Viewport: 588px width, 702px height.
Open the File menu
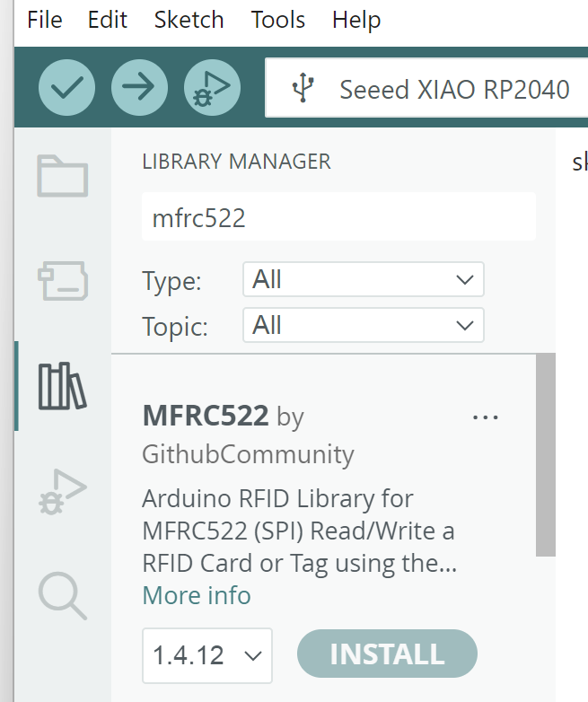point(45,20)
